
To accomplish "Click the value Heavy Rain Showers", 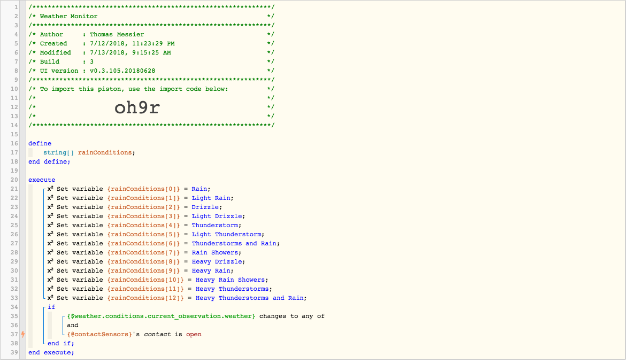I will [230, 280].
